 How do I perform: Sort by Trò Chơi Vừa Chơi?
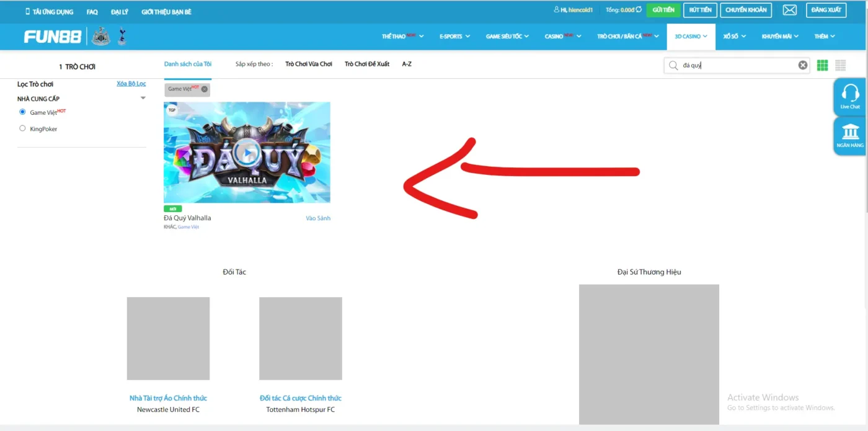click(309, 64)
